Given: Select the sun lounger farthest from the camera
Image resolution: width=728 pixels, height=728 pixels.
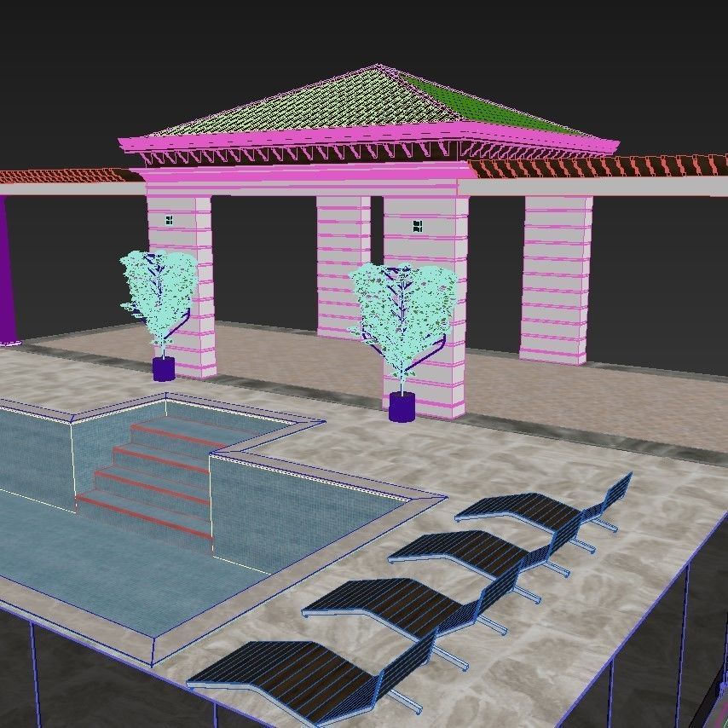Looking at the screenshot, I should coord(543,504).
